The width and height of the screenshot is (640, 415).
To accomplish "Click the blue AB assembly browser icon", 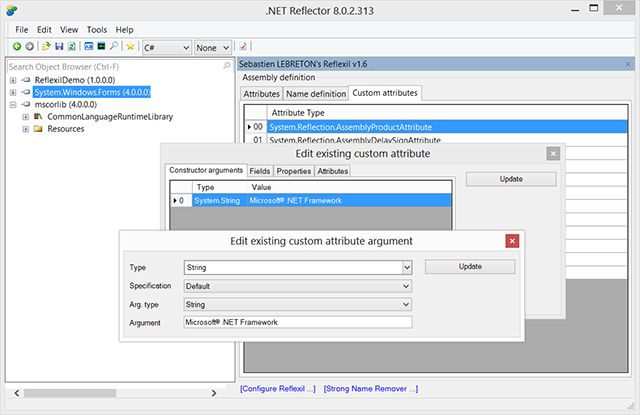I will point(89,47).
